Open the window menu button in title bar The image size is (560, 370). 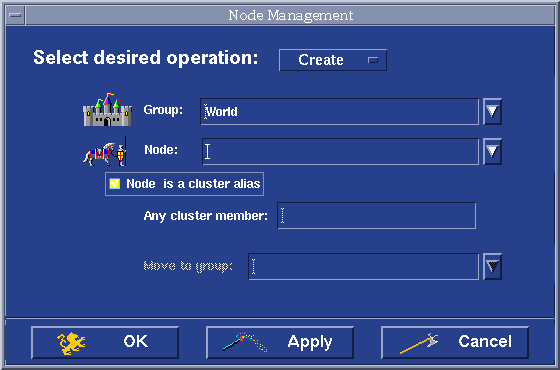click(15, 15)
